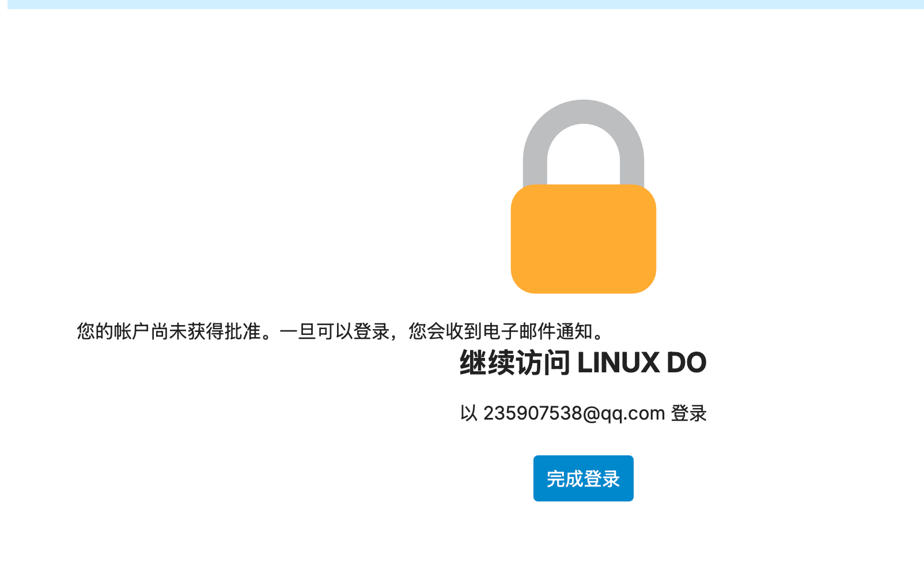Image resolution: width=924 pixels, height=566 pixels.
Task: Click the 您的帐户尚未获得批准 message
Action: tap(169, 331)
